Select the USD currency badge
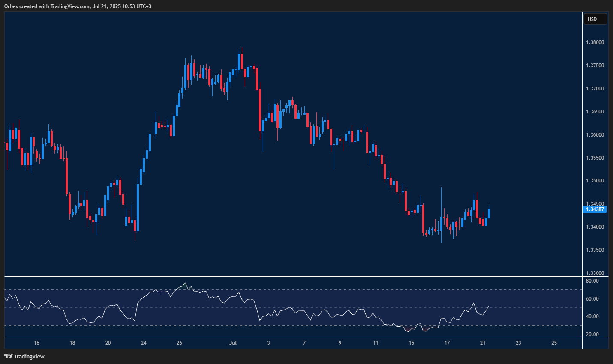 tap(595, 18)
